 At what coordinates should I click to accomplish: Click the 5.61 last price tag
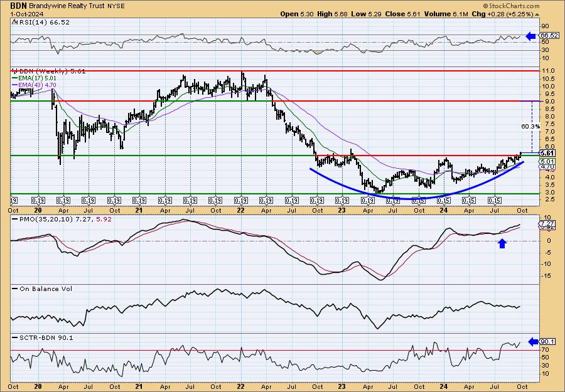click(x=549, y=153)
